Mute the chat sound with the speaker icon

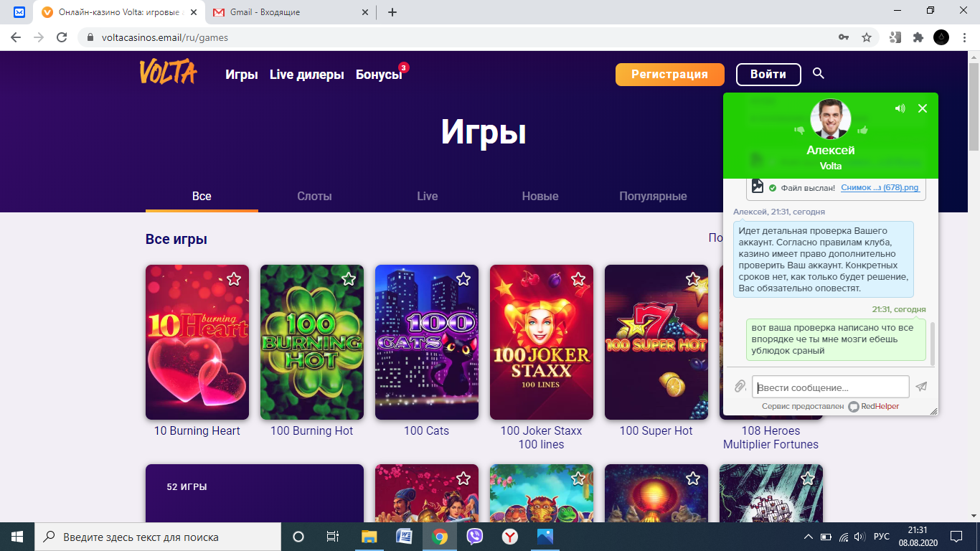point(900,108)
